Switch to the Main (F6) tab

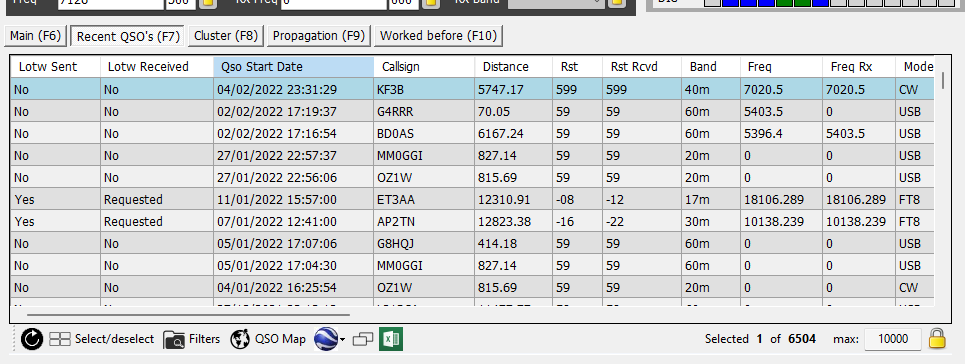36,36
